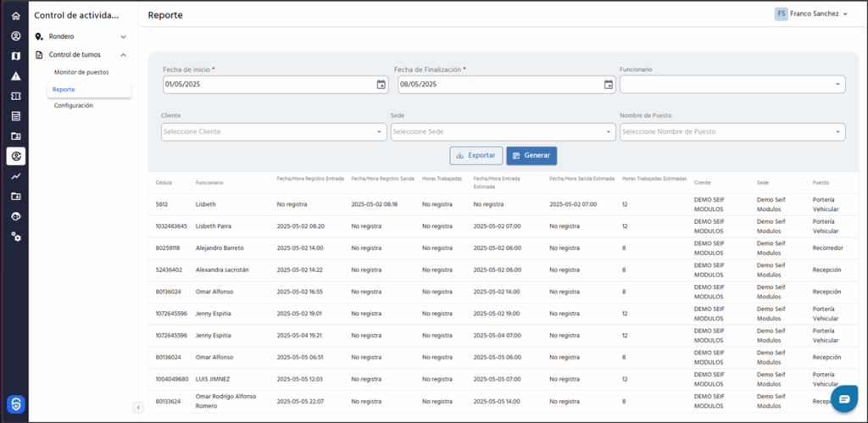
Task: Open the Funcionario dropdown
Action: click(732, 85)
